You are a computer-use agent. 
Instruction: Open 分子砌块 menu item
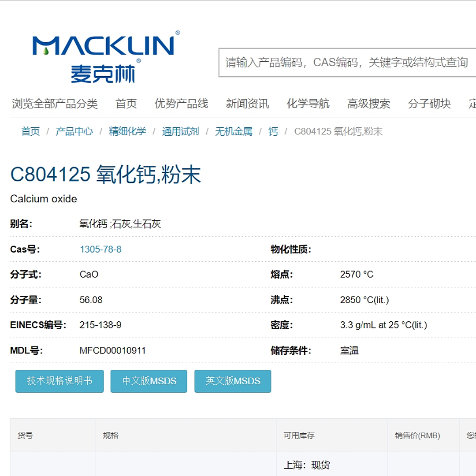click(429, 104)
